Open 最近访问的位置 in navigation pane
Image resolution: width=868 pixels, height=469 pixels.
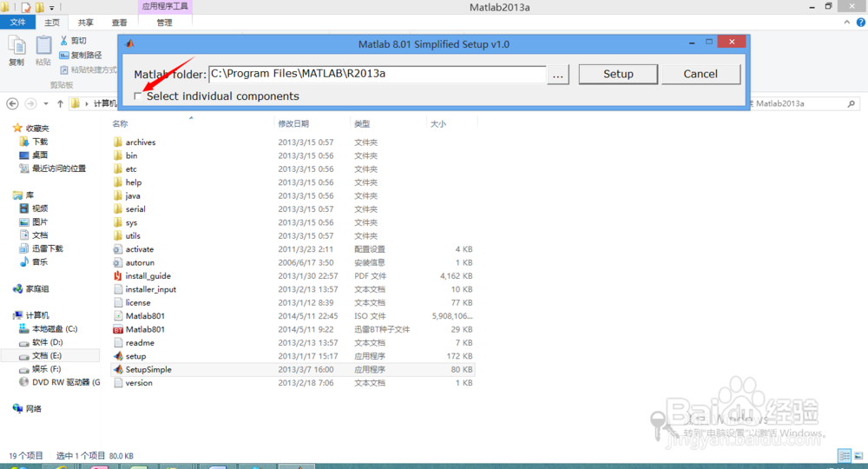coord(59,168)
